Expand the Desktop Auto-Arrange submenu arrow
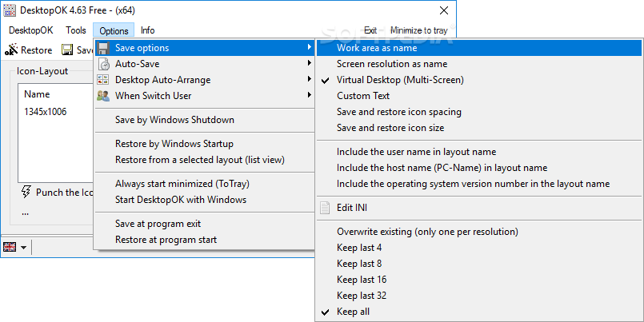644x322 pixels. click(309, 80)
